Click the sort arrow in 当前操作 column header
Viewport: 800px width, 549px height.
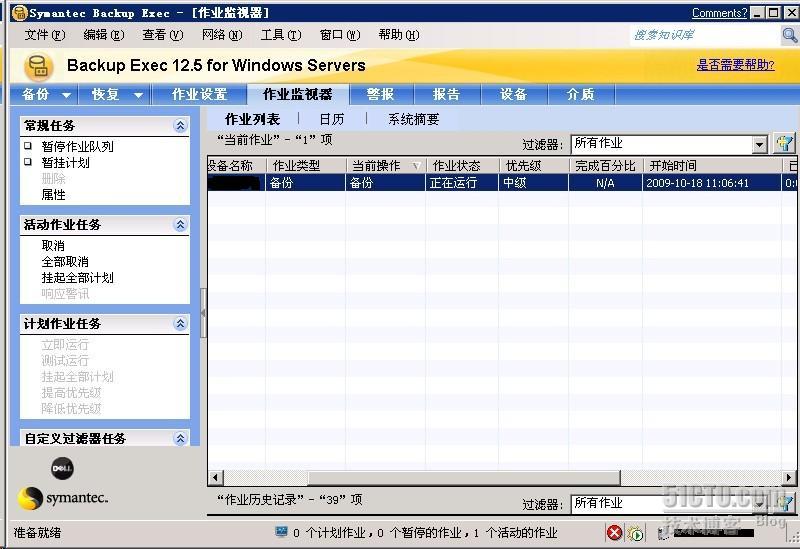pos(416,166)
